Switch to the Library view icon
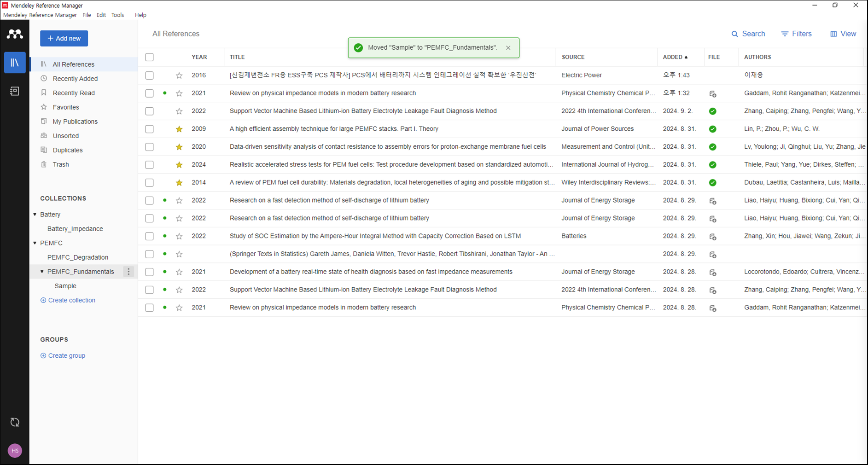 (15, 63)
